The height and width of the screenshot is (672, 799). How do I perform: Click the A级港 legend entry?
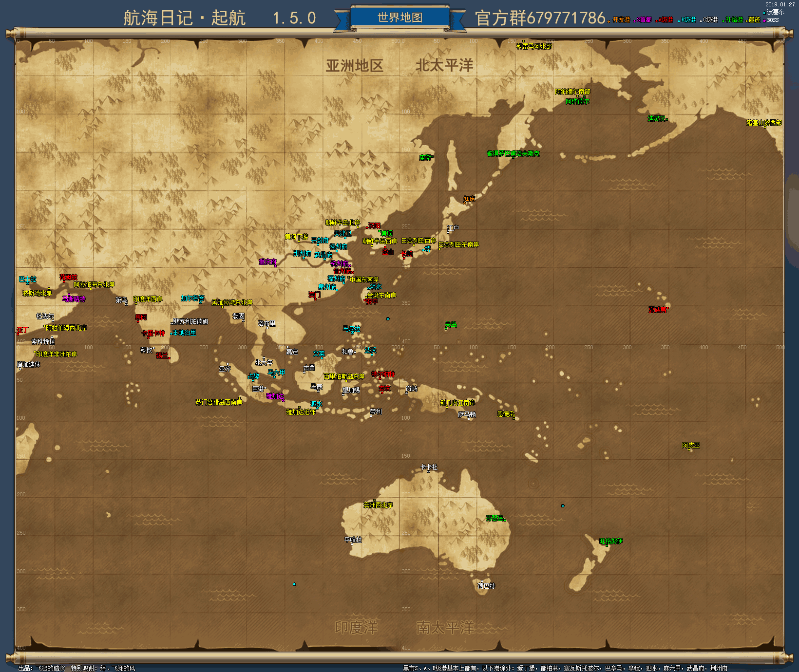click(x=665, y=20)
